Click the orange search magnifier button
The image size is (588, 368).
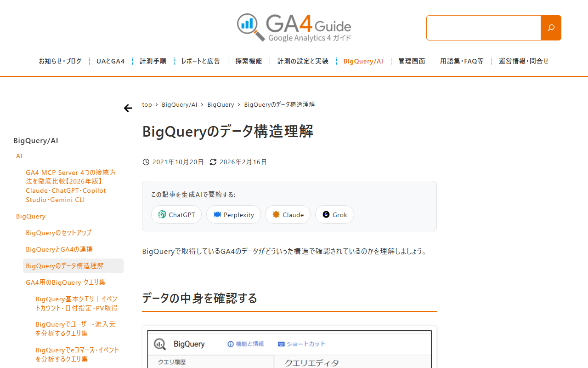click(551, 28)
